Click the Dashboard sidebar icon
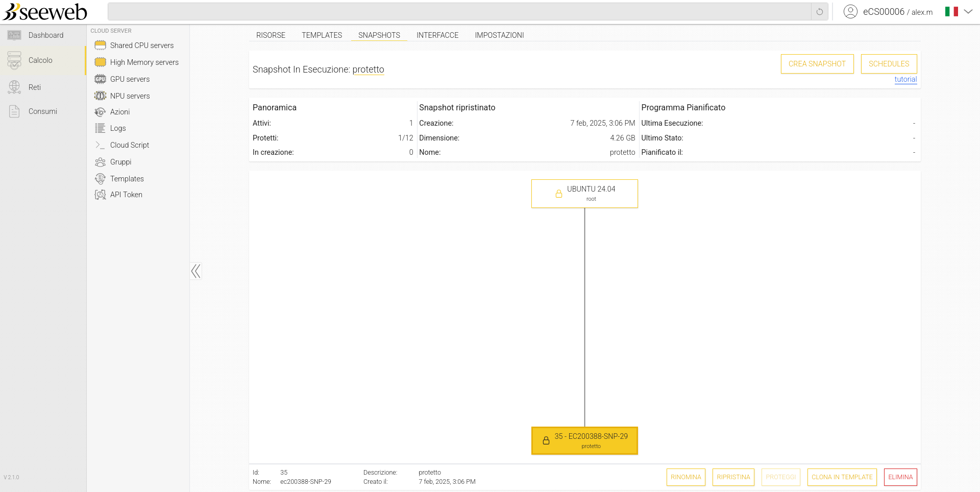980x492 pixels. tap(14, 35)
